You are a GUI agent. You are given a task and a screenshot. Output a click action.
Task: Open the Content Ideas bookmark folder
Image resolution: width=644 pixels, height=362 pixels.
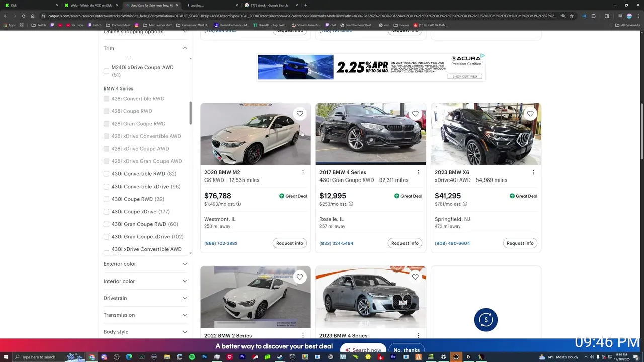point(118,25)
